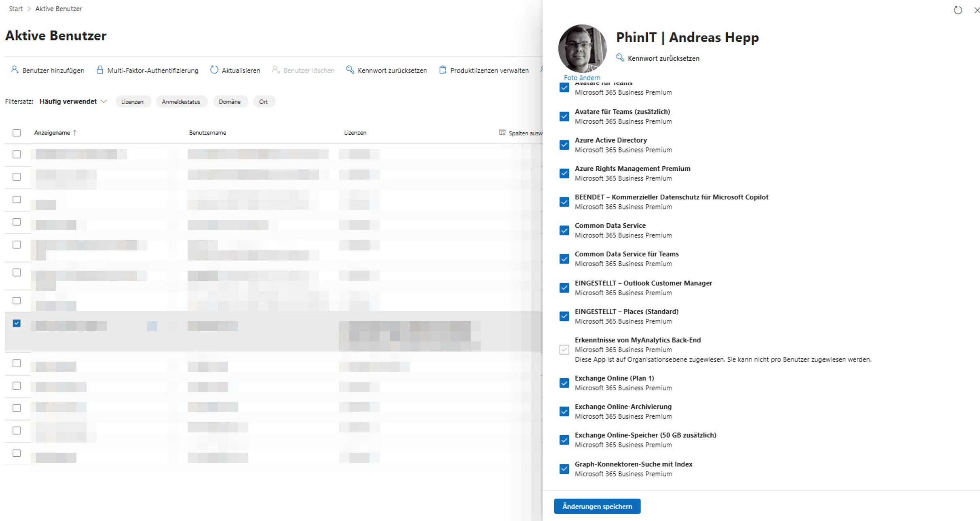Image resolution: width=980 pixels, height=521 pixels.
Task: Sort by the Benutzername column header
Action: [x=207, y=133]
